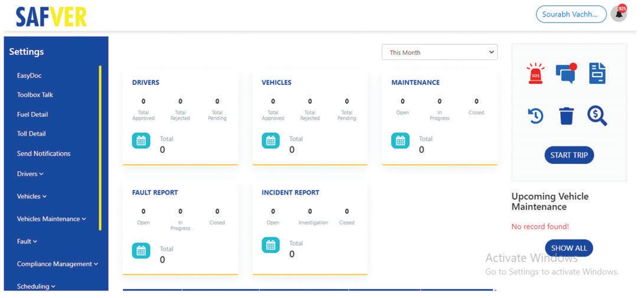644x298 pixels.
Task: Click the Settings sidebar heading
Action: [x=27, y=52]
